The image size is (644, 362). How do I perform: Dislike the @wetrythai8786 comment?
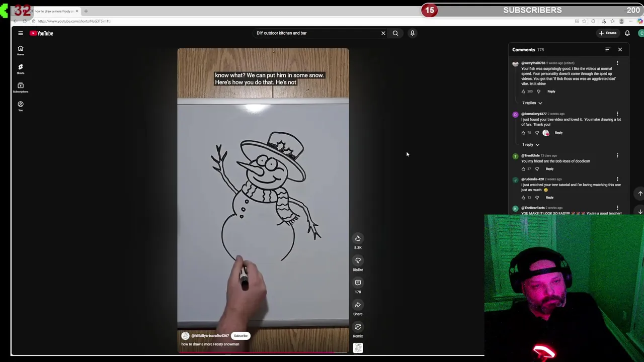(538, 92)
